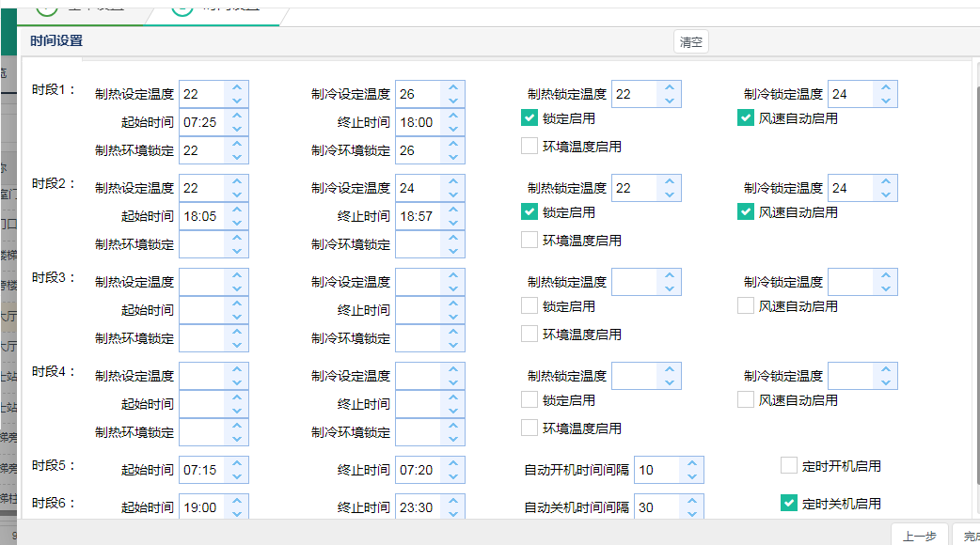Click 时段6 终止时间 field showing 23:30
Viewport: 980px width, 545px height.
[419, 507]
